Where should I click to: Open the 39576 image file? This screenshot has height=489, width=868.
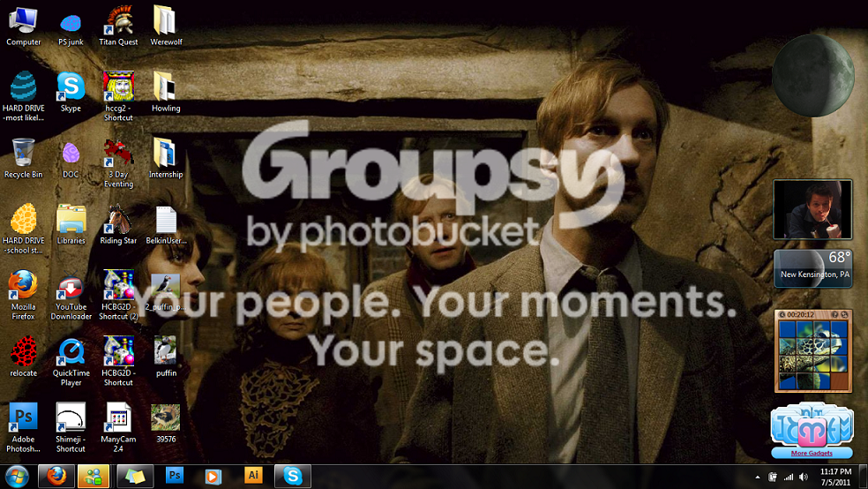(x=166, y=425)
